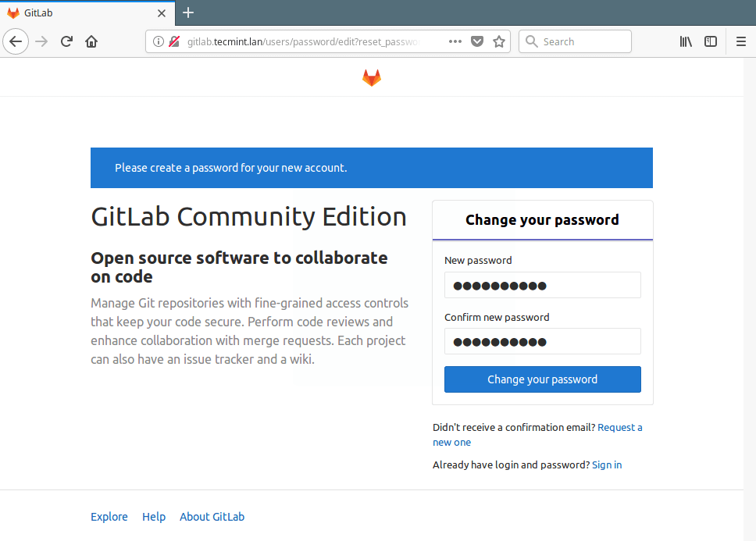Click the GitLab fox logo in header

[x=372, y=77]
